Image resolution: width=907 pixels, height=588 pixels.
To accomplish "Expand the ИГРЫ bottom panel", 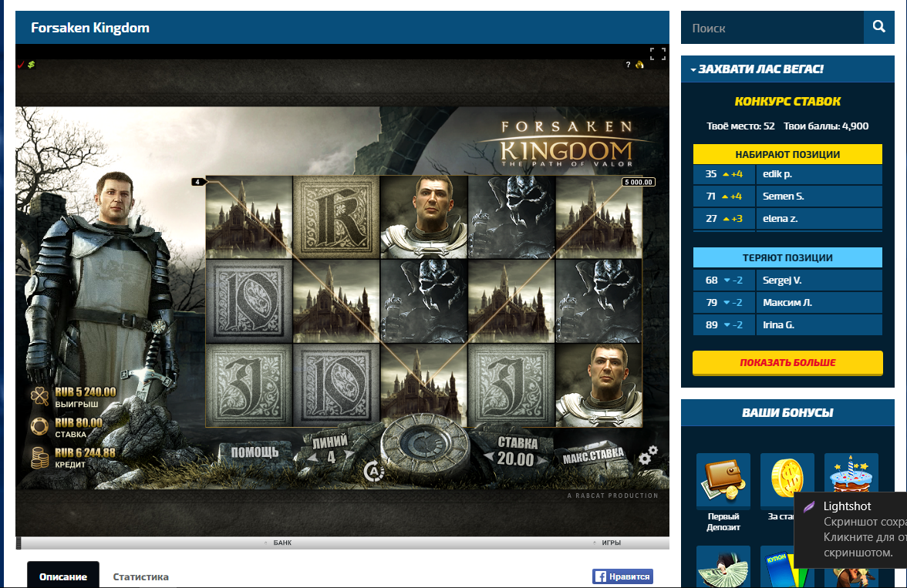I will [608, 543].
